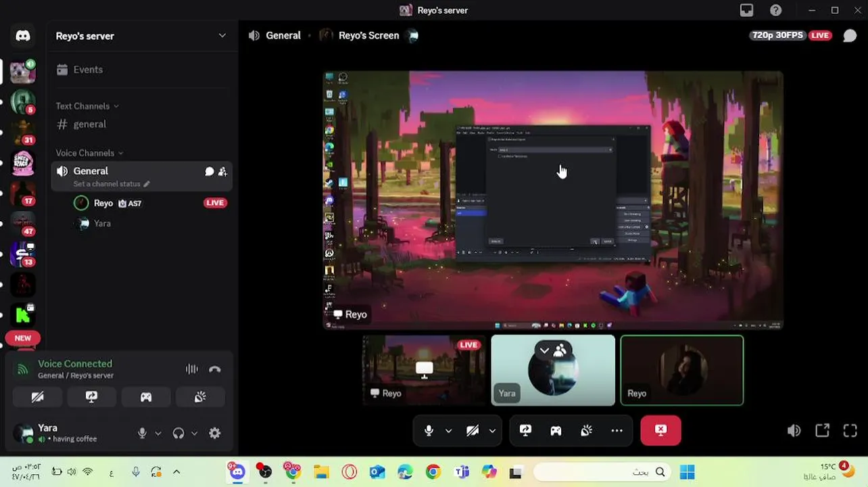Select Reyo's live stream thumbnail tile
868x487 pixels.
pyautogui.click(x=424, y=370)
